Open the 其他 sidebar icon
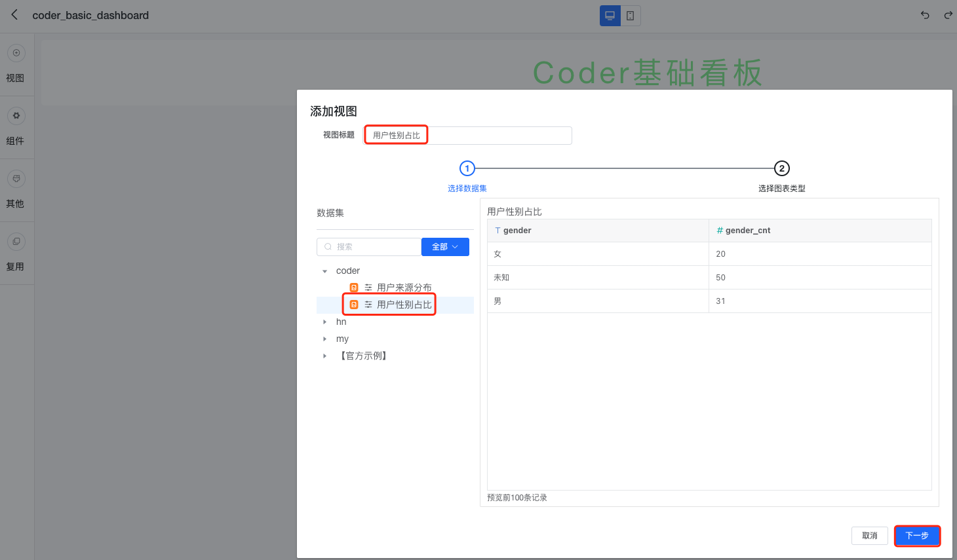This screenshot has height=560, width=957. pos(16,179)
